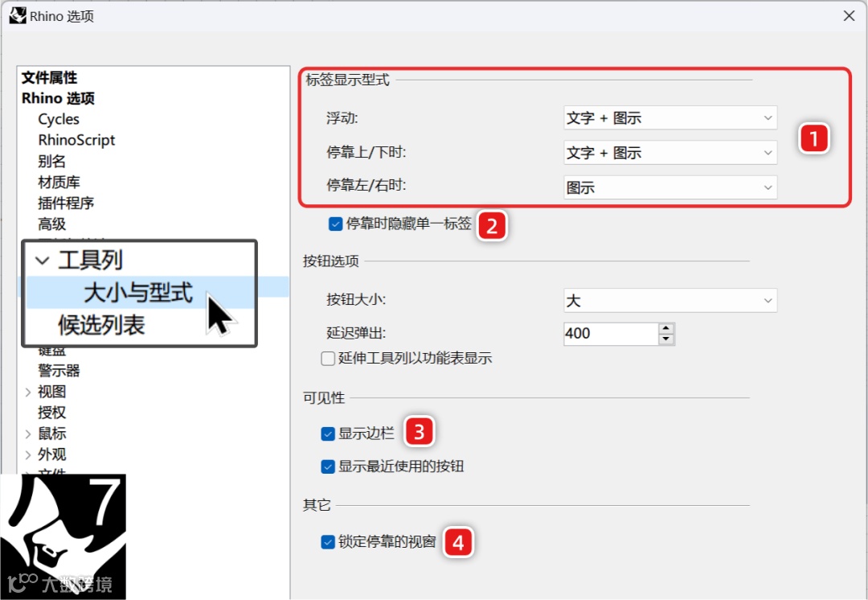868x600 pixels.
Task: Select 材质库 in options tree
Action: tap(59, 183)
